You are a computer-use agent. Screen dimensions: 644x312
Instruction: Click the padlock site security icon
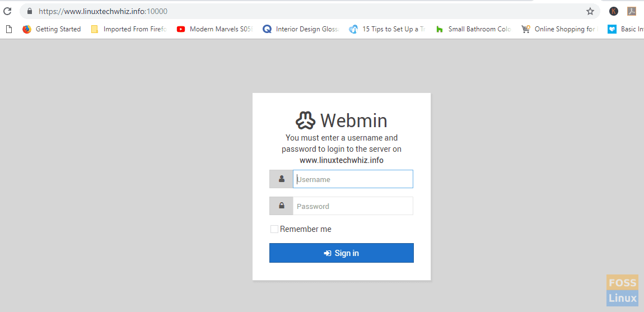point(29,12)
